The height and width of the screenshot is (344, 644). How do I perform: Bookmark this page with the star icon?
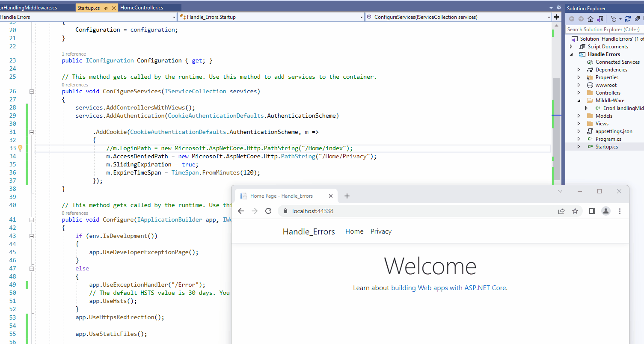point(575,211)
